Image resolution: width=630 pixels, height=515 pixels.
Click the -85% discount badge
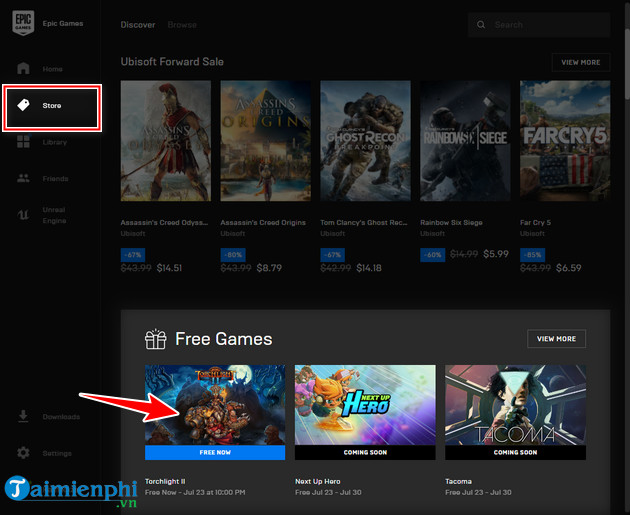(x=532, y=255)
